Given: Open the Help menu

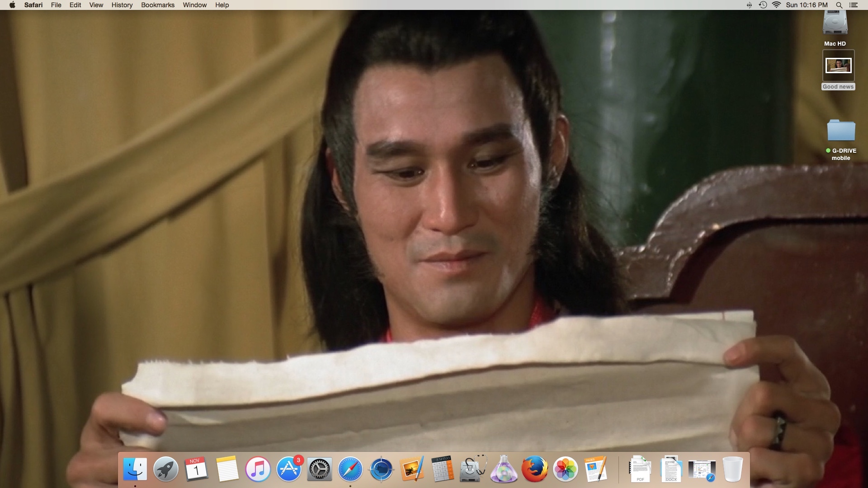Looking at the screenshot, I should pyautogui.click(x=222, y=5).
